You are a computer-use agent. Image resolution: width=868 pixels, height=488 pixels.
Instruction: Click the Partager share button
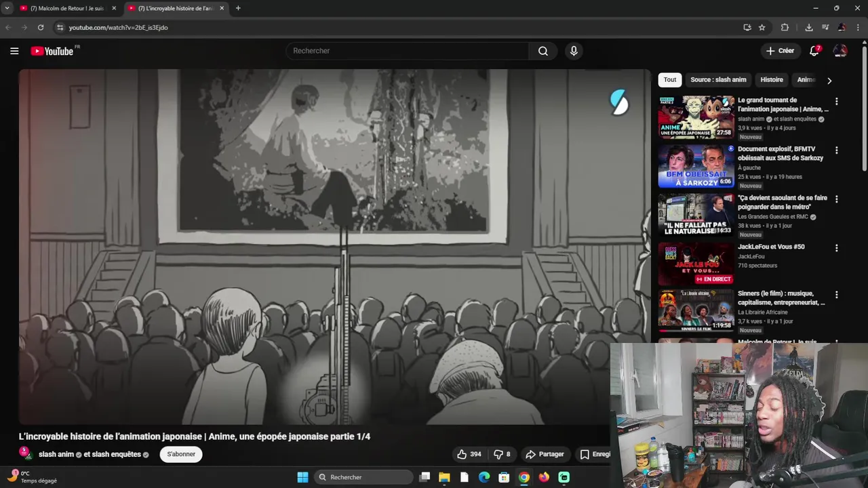[x=545, y=454]
